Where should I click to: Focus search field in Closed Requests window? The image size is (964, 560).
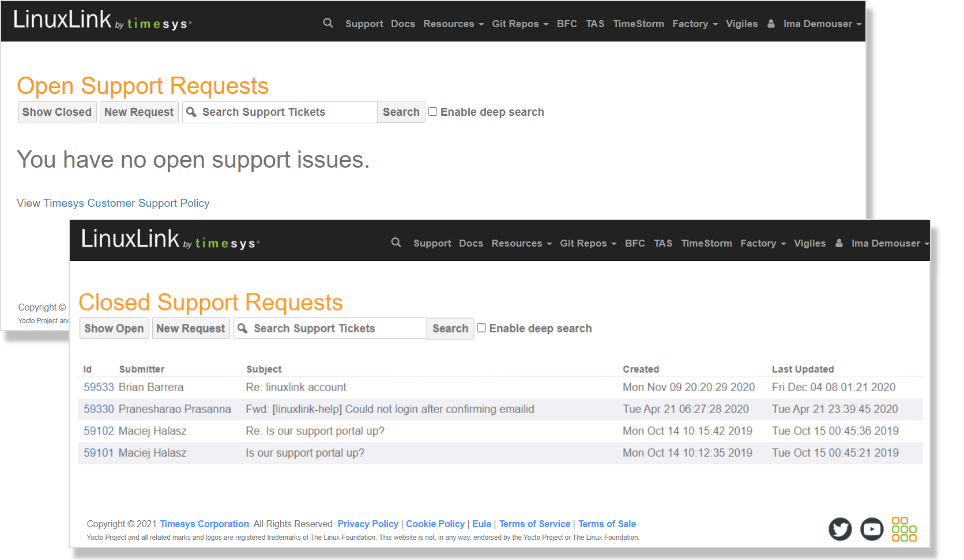coord(330,328)
